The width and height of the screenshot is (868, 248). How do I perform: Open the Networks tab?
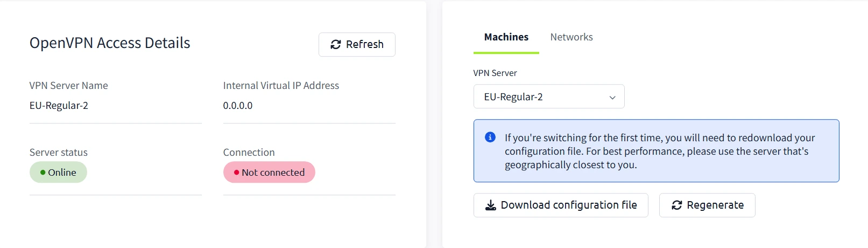(571, 37)
